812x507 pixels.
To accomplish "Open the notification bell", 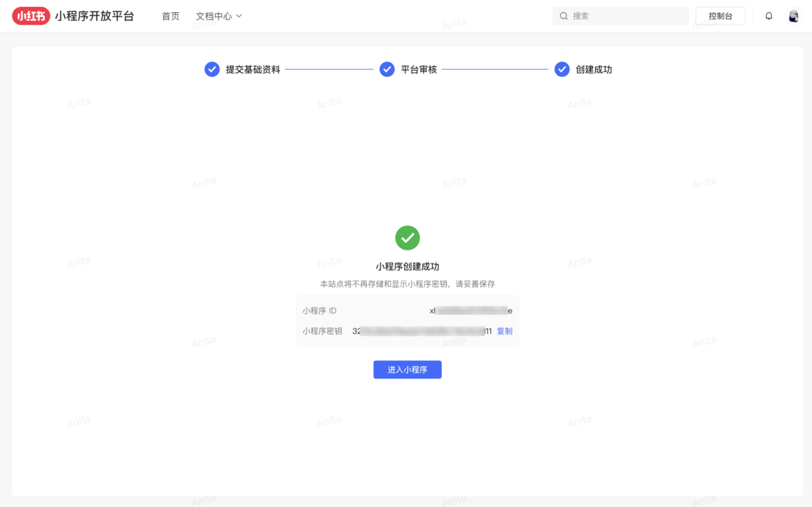I will click(769, 16).
